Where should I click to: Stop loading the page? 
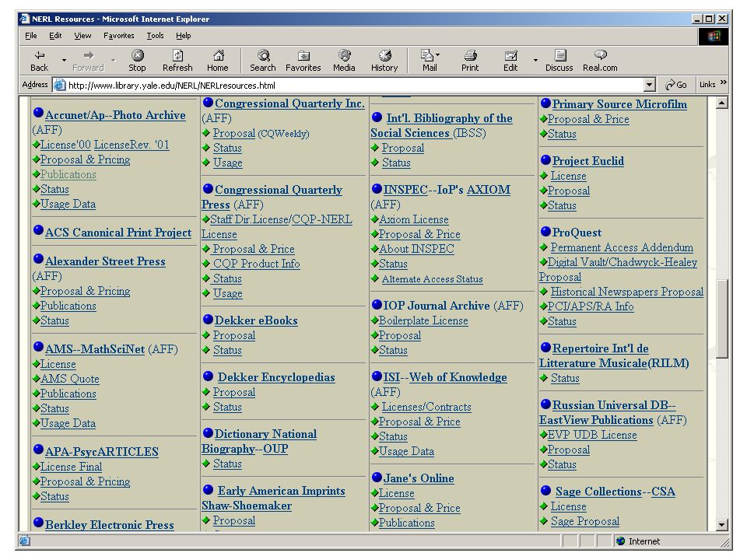click(137, 61)
